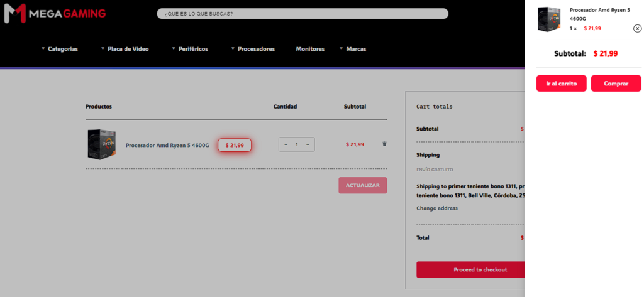Open Procesador Amd Ryzen 5 4600G link in table
The image size is (644, 297).
[x=167, y=145]
